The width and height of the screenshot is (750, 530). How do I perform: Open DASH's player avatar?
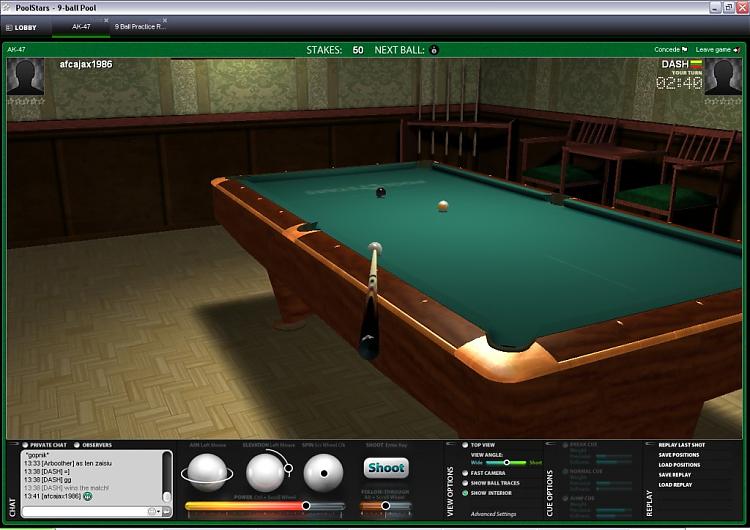pyautogui.click(x=723, y=77)
